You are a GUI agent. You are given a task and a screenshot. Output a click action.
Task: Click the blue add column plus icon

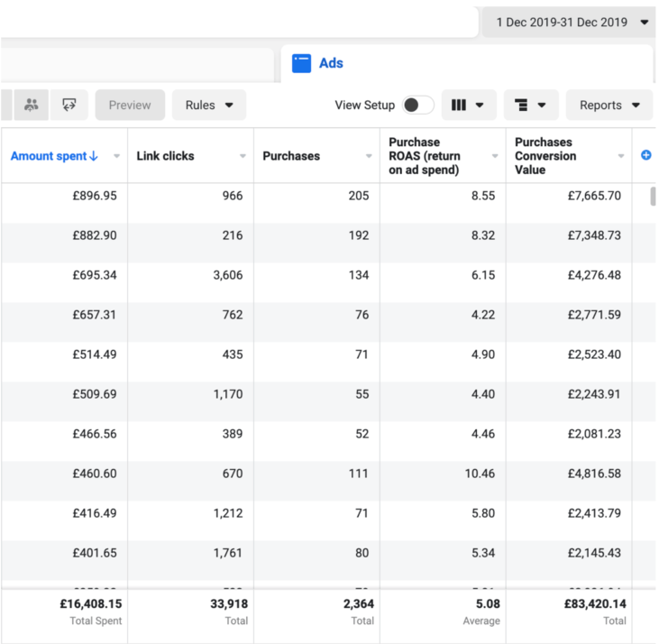pos(645,155)
